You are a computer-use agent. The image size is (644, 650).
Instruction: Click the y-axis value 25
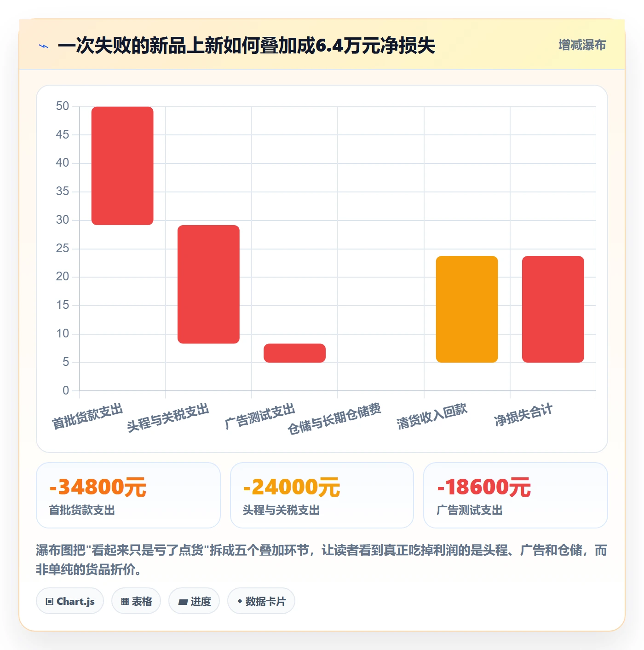point(63,249)
